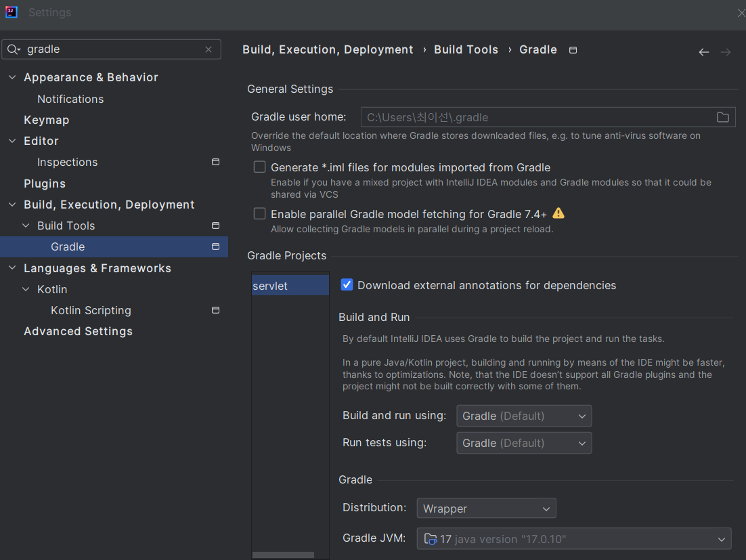Click Build Tools breadcrumb

466,49
